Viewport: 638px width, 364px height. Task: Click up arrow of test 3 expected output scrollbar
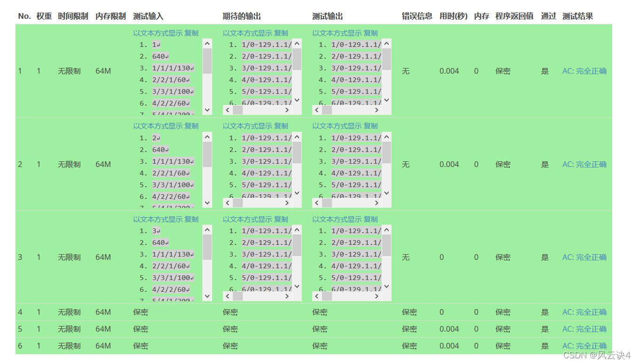(297, 229)
